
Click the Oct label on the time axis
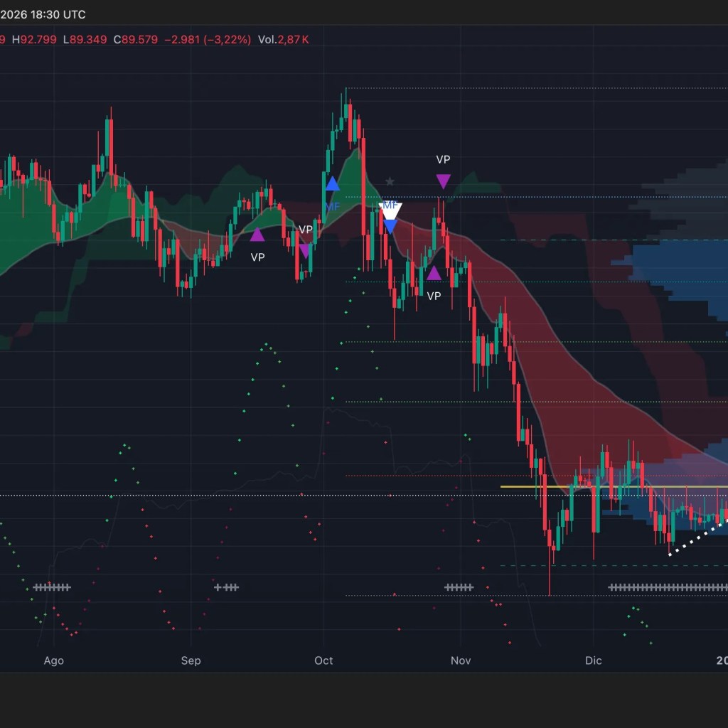click(323, 660)
